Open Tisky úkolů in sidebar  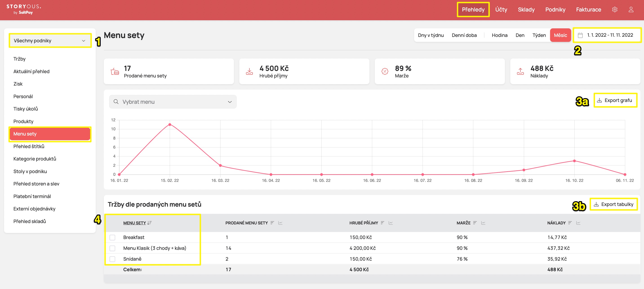[25, 109]
